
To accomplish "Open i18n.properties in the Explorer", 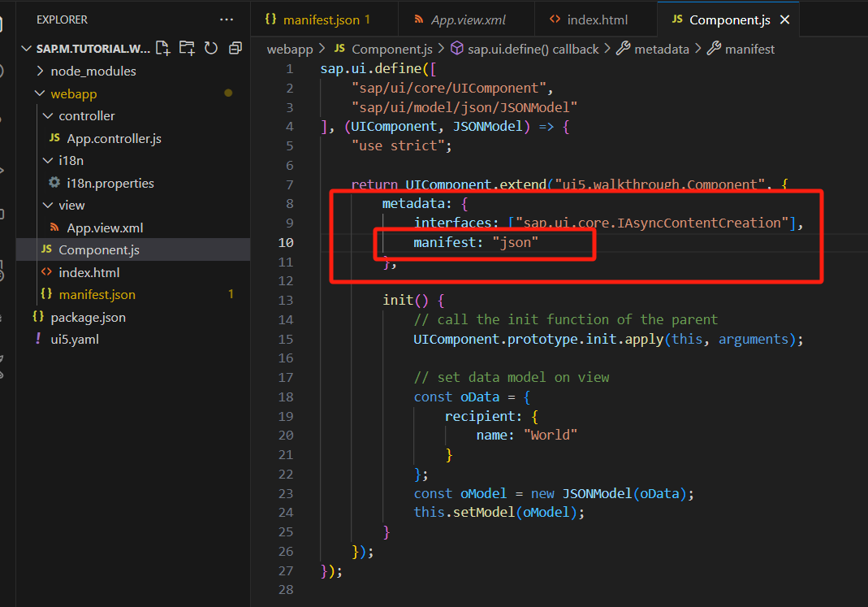I will point(110,183).
